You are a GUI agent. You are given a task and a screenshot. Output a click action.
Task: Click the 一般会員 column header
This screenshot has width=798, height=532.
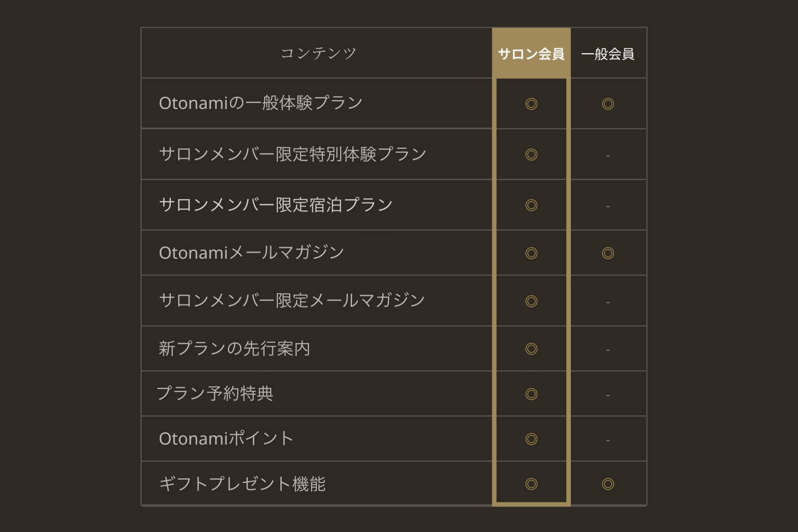[608, 54]
